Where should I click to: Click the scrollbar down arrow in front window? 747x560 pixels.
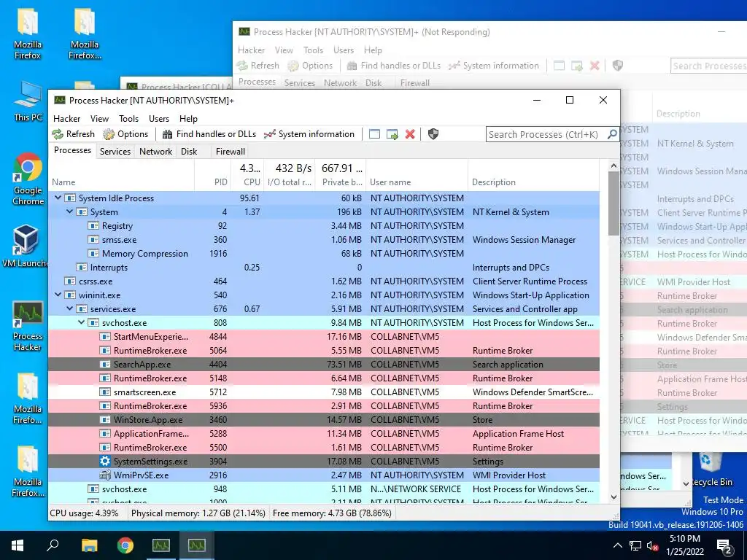click(x=614, y=497)
